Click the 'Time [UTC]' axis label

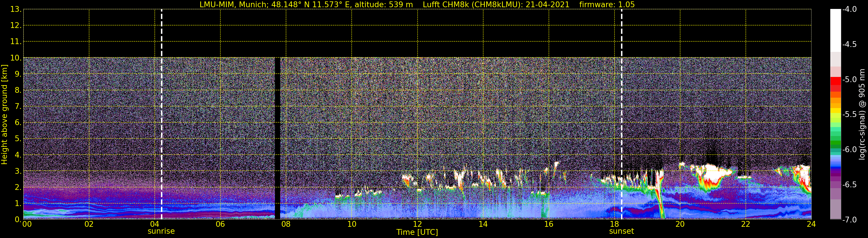tap(417, 232)
